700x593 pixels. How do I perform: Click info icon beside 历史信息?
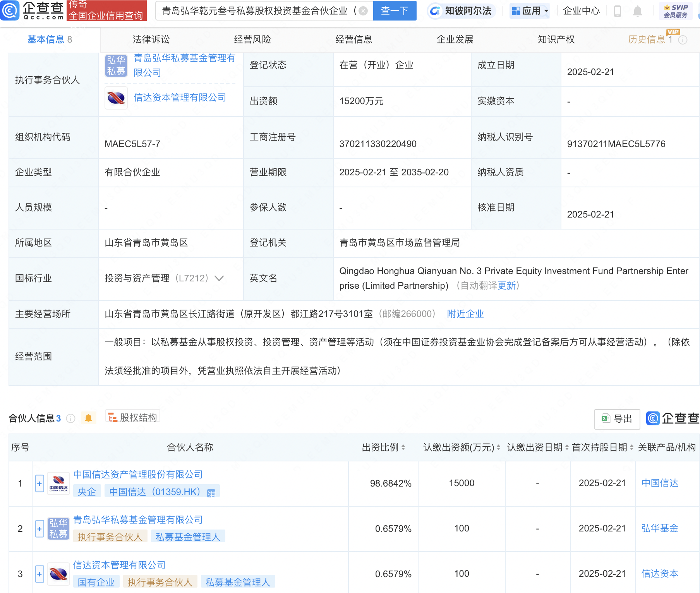pyautogui.click(x=683, y=40)
